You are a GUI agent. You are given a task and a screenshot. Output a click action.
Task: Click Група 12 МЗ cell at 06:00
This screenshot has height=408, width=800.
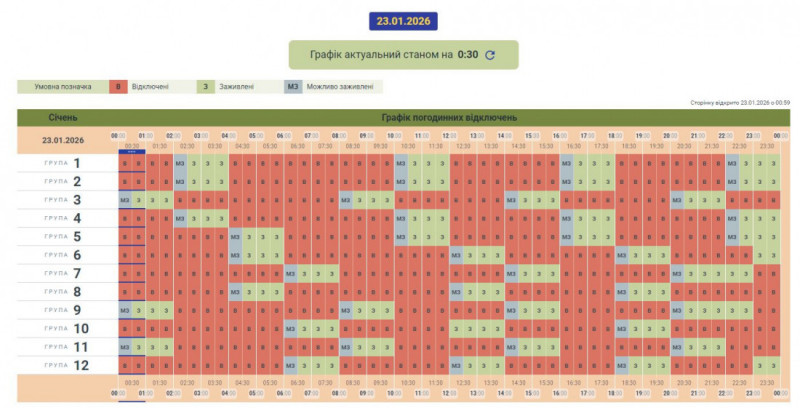pos(291,365)
